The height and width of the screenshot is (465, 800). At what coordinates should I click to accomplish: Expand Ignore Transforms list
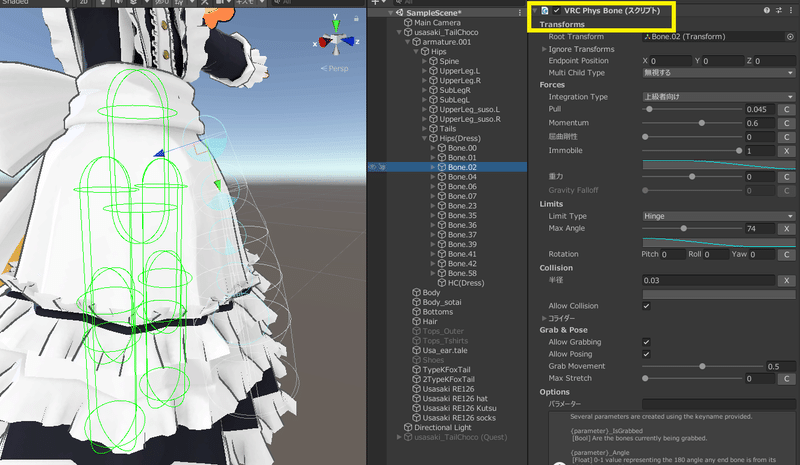pyautogui.click(x=544, y=49)
